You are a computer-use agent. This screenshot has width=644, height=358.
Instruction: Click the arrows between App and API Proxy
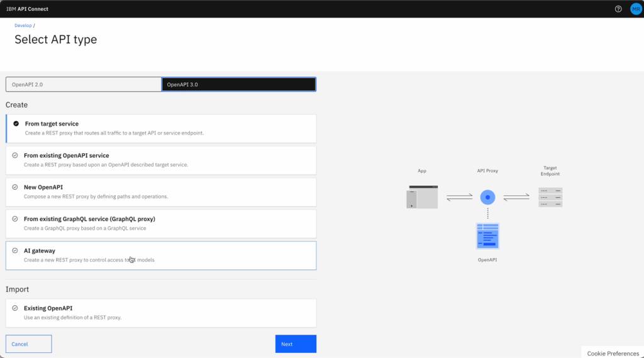(459, 197)
